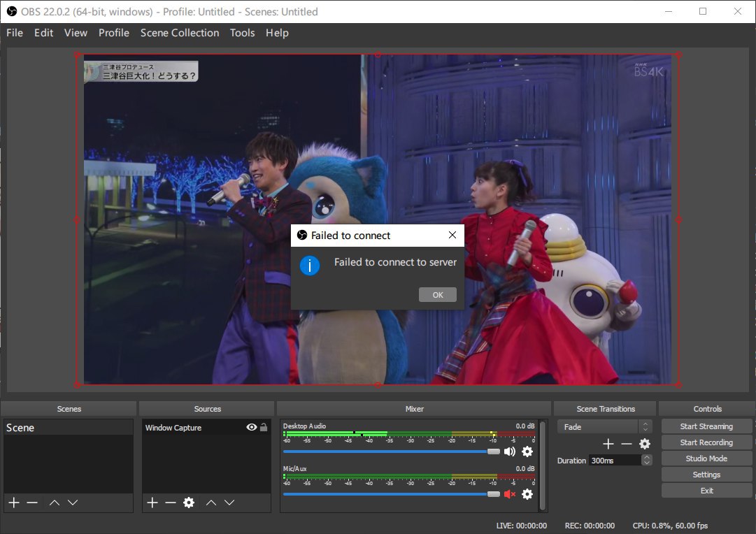Click OK in Failed to connect dialog
This screenshot has width=756, height=534.
[437, 295]
